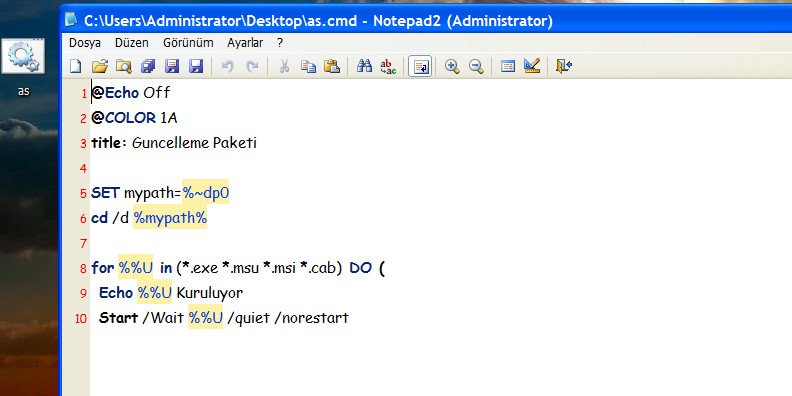Click the highlighted '%mypath%' variable
This screenshot has width=792, height=396.
coord(170,217)
